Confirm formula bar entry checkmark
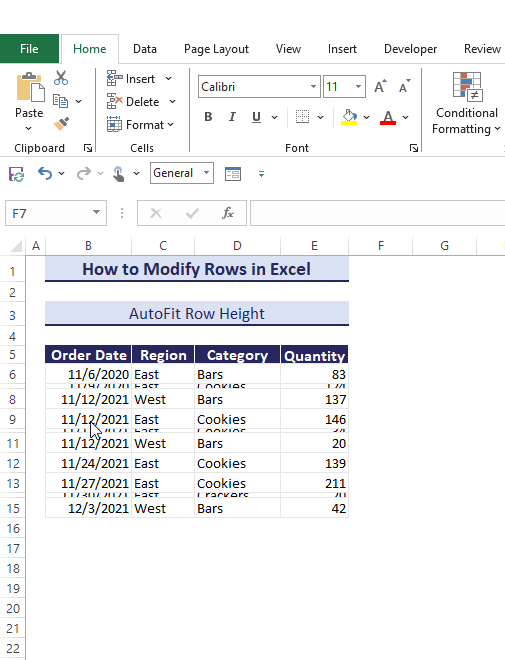Viewport: 505px width, 660px height. tap(192, 213)
